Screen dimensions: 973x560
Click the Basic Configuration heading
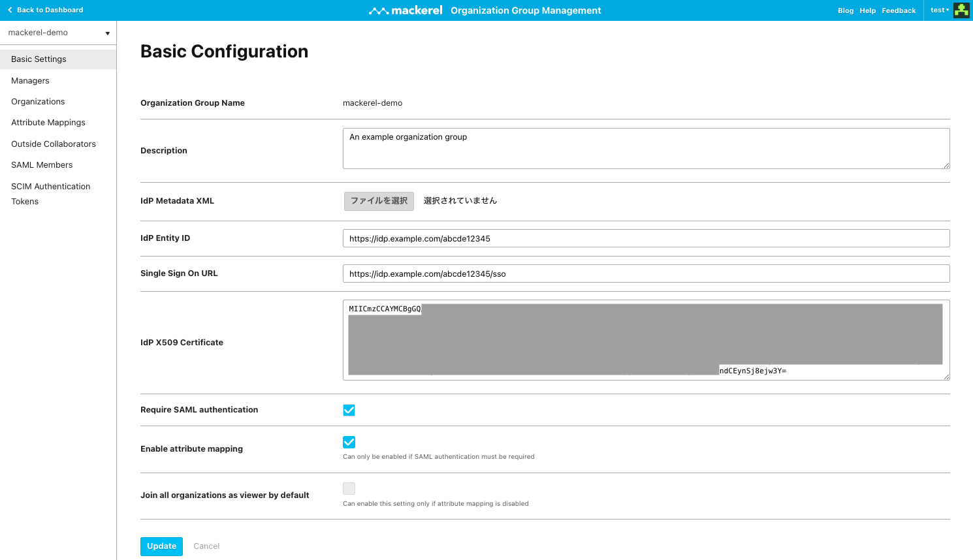point(224,52)
